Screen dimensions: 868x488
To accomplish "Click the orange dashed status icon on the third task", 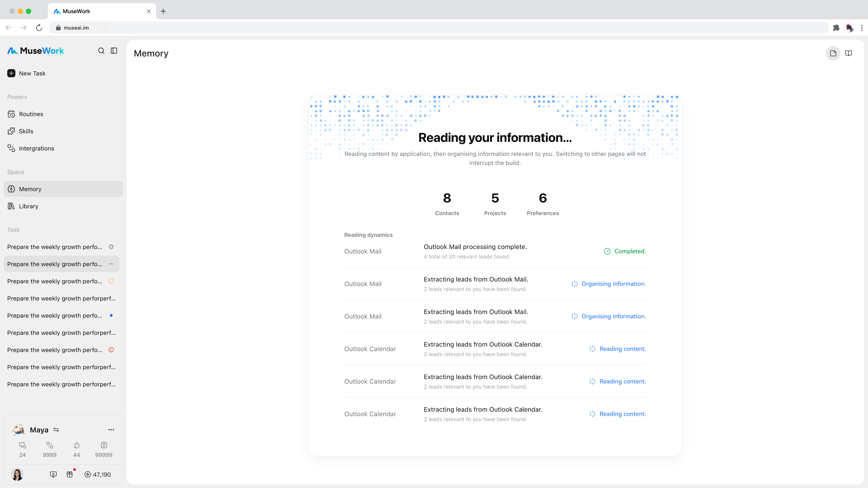I will coord(111,281).
